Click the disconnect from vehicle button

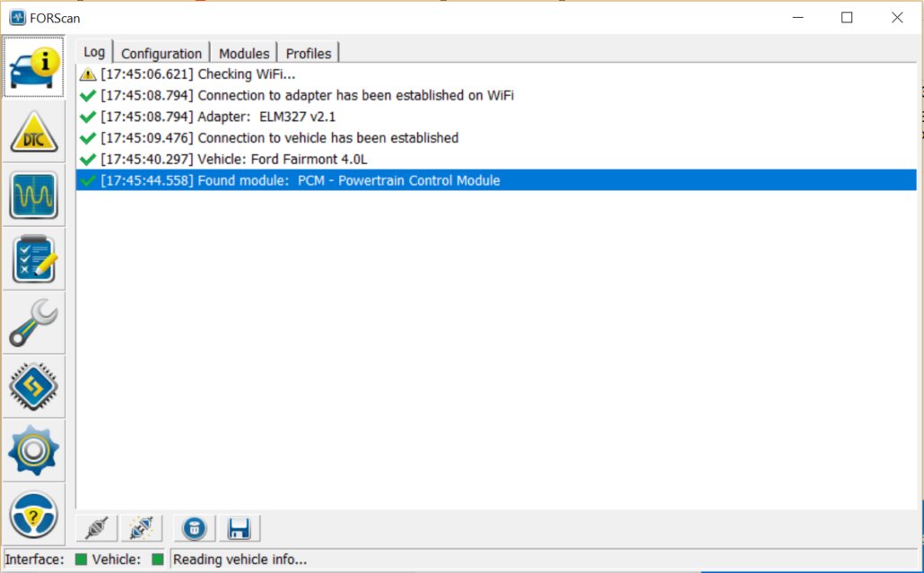tap(141, 528)
